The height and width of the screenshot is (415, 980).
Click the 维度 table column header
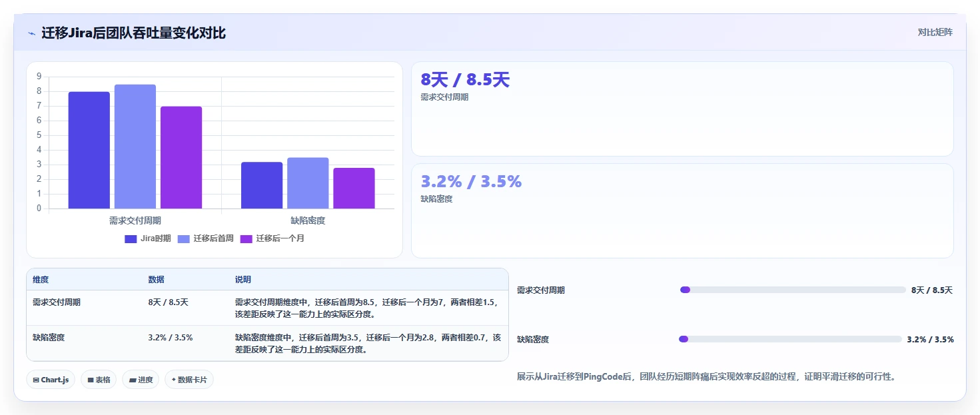click(x=41, y=280)
